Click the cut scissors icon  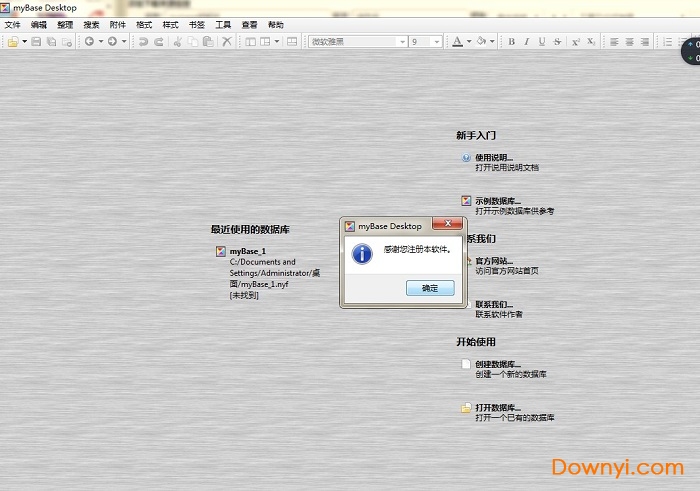[178, 42]
